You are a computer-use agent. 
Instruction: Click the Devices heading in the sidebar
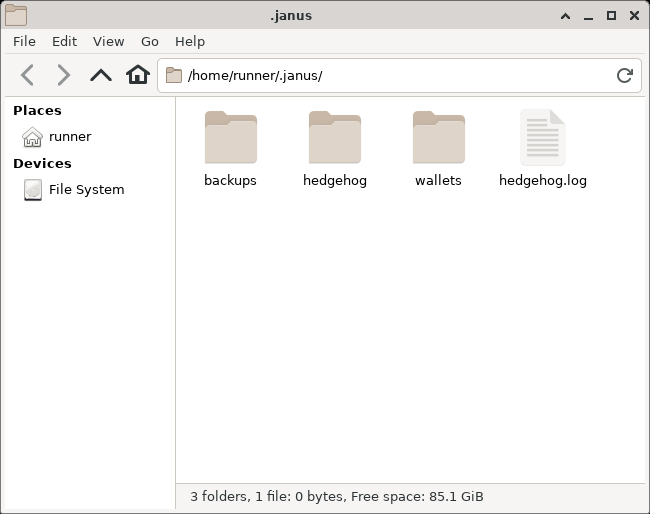click(42, 164)
